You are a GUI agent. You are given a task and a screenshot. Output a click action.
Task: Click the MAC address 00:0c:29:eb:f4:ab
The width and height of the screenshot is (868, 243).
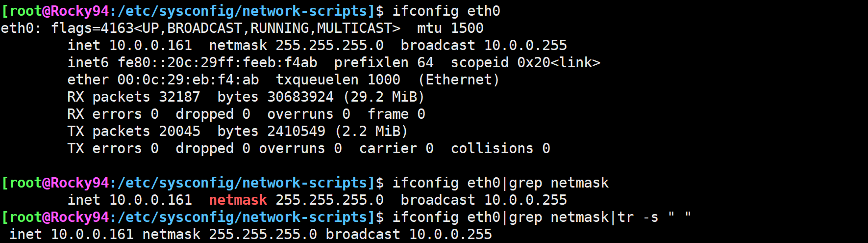pyautogui.click(x=188, y=80)
